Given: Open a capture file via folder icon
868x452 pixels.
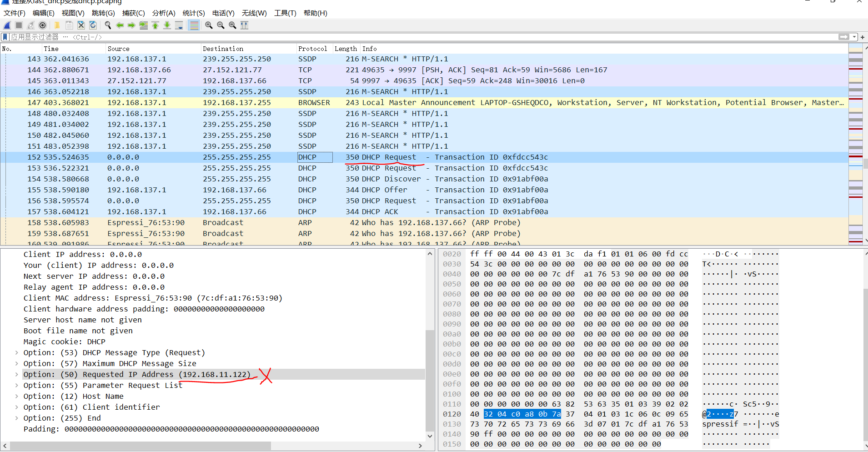Looking at the screenshot, I should tap(57, 25).
